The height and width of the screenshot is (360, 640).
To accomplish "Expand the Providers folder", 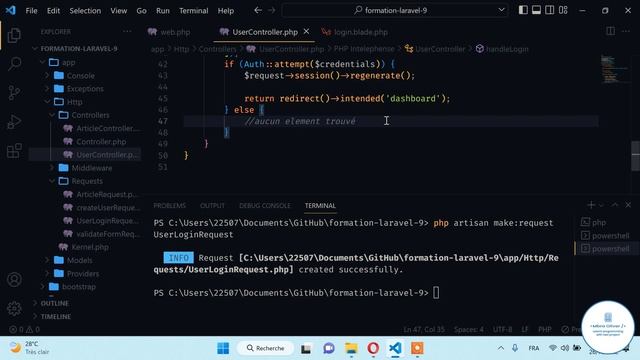I will pyautogui.click(x=82, y=273).
